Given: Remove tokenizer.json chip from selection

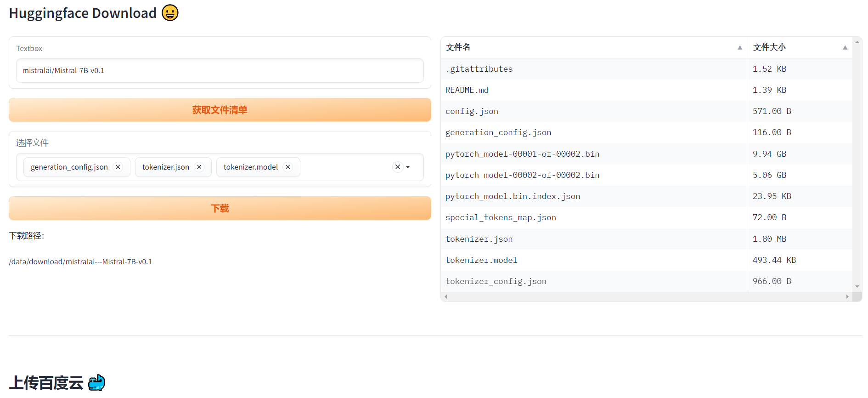Looking at the screenshot, I should click(x=199, y=167).
